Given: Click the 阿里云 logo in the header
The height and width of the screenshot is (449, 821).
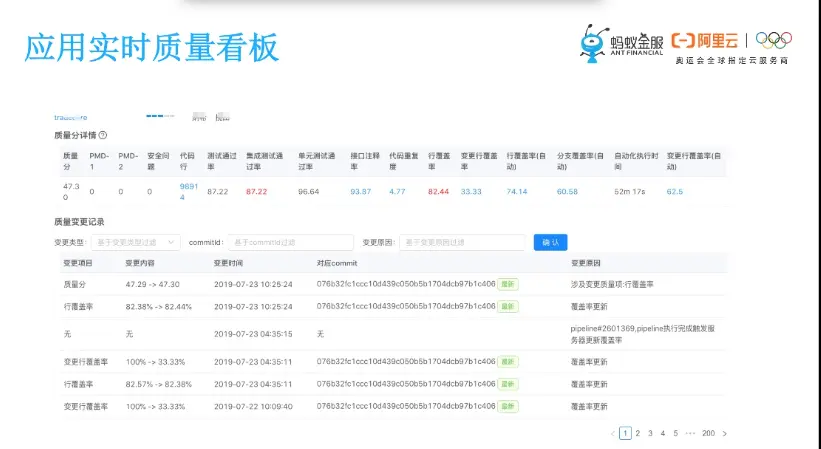Looking at the screenshot, I should pyautogui.click(x=705, y=41).
